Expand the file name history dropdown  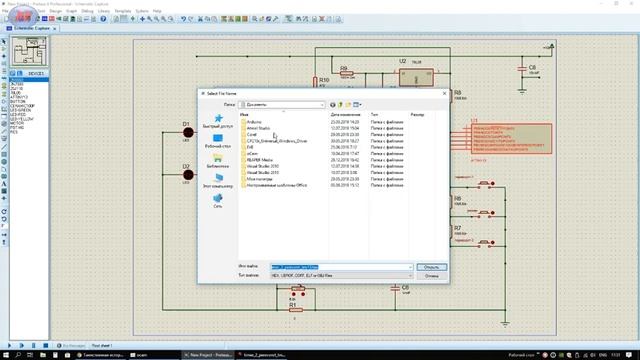pyautogui.click(x=410, y=267)
